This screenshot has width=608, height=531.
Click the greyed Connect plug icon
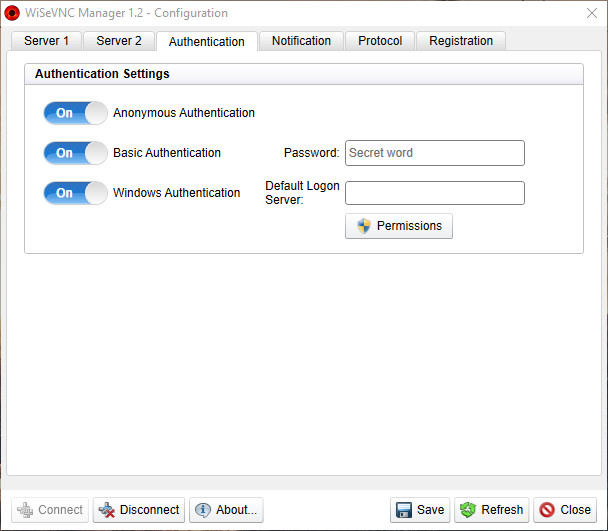[x=25, y=510]
